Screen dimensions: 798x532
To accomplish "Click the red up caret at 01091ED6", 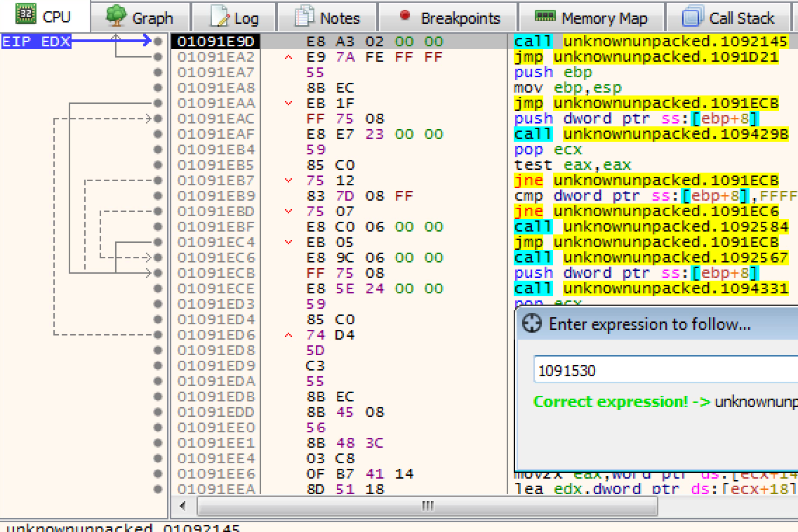I will point(288,335).
